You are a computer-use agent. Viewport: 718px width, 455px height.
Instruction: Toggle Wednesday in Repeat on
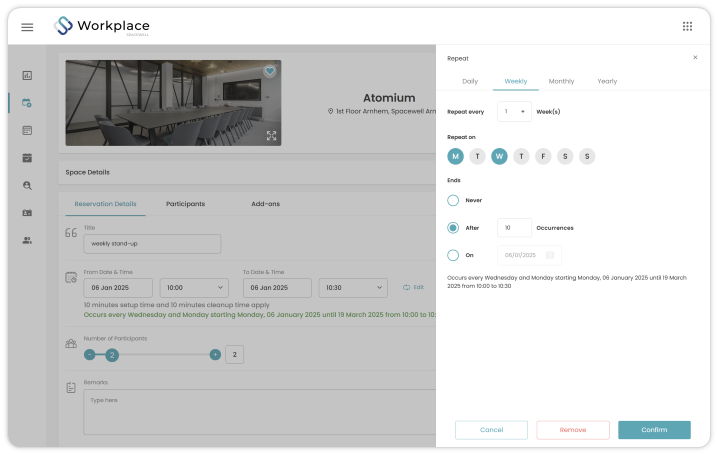point(499,157)
